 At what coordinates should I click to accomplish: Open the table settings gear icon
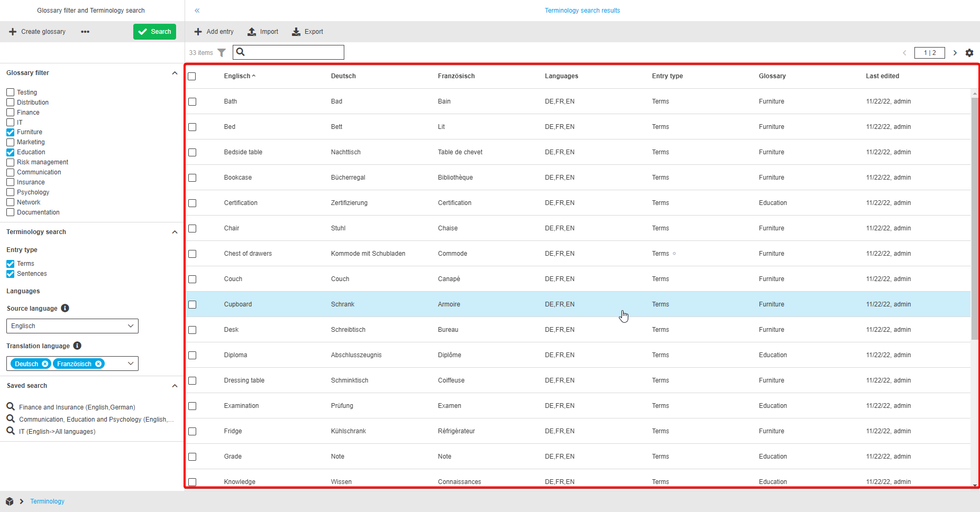click(x=969, y=53)
